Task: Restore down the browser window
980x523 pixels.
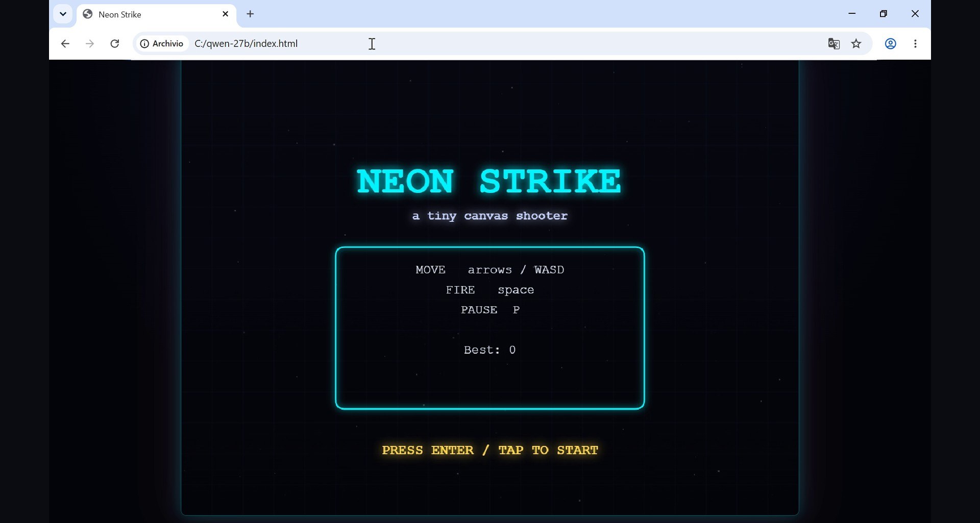Action: pyautogui.click(x=884, y=14)
